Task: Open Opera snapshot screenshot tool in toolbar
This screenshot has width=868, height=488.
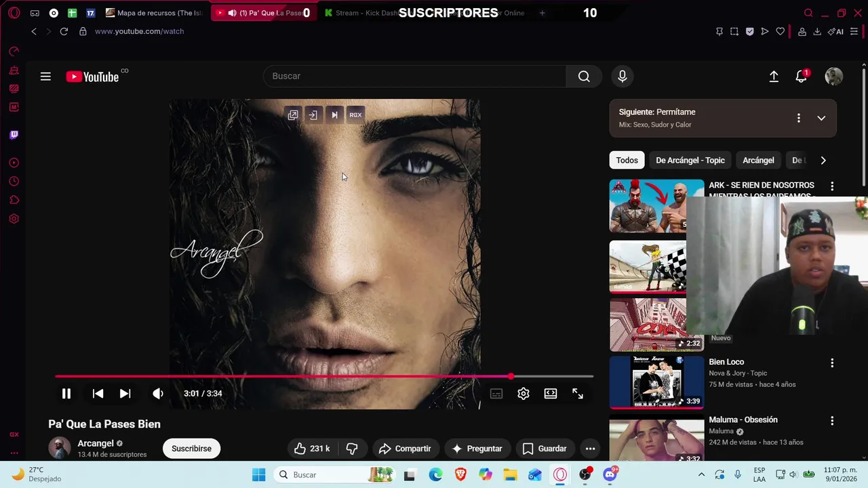Action: (734, 31)
